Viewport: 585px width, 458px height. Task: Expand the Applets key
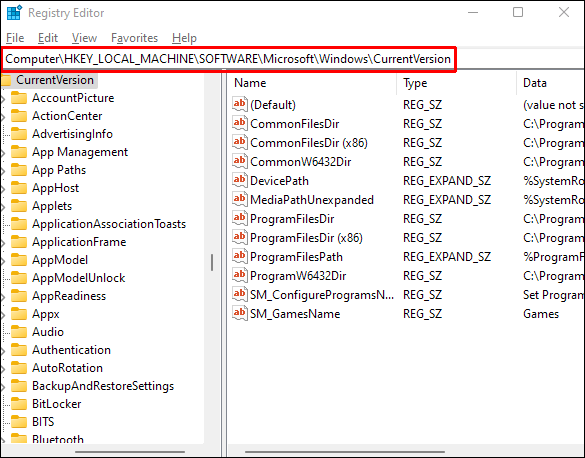click(x=3, y=207)
